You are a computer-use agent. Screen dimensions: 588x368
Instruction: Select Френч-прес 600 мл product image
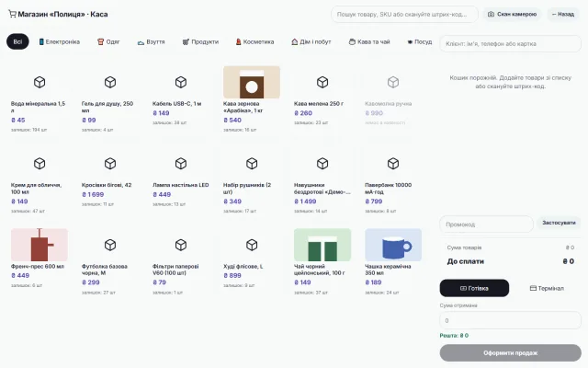[40, 245]
